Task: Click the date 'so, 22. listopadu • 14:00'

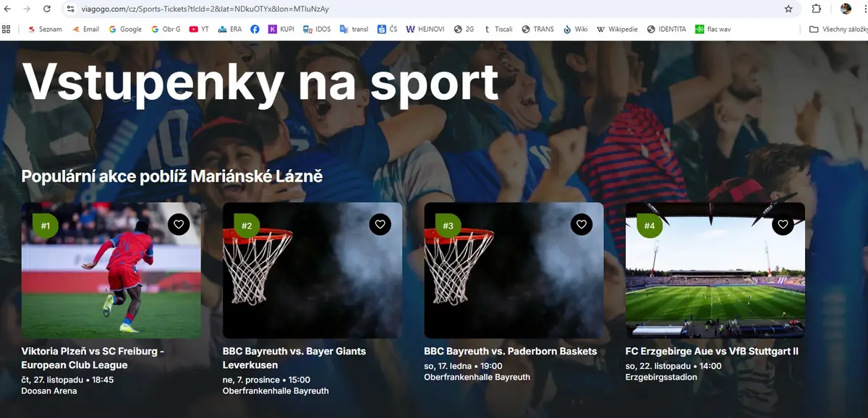Action: [x=673, y=366]
